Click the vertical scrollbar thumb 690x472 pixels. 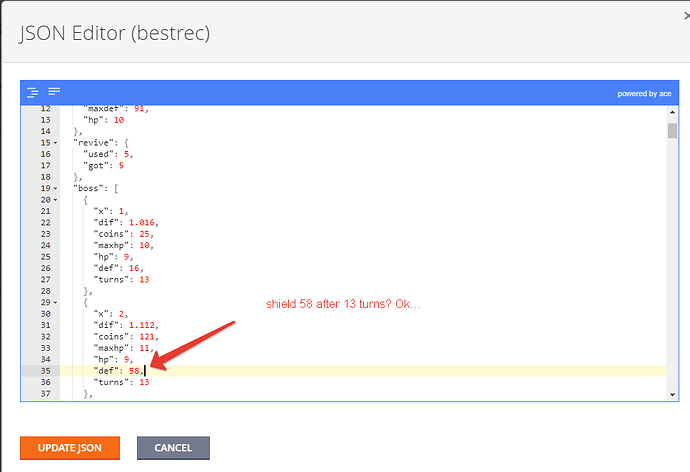[x=672, y=131]
